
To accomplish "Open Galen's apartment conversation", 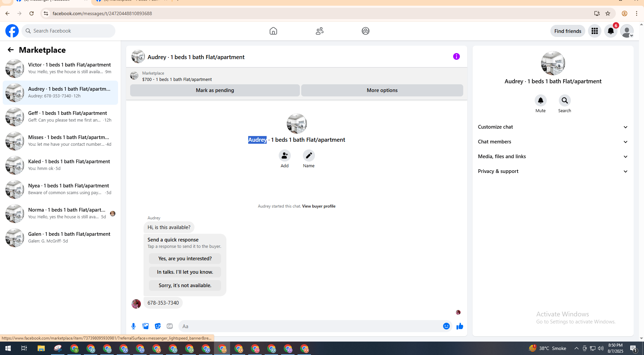I will (60, 237).
